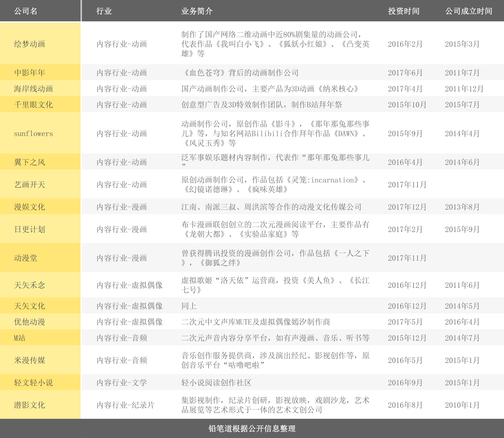
Task: Select company name 中影年年
Action: click(30, 73)
